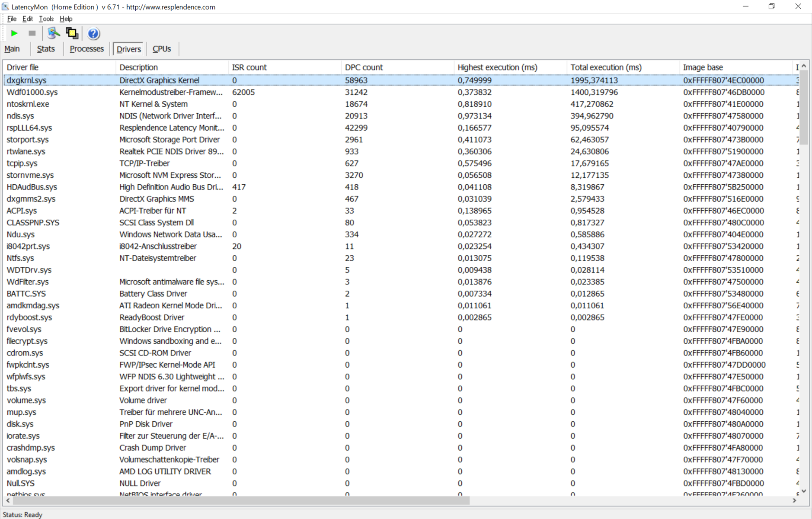Select the amdkmdag.sys driver row
The height and width of the screenshot is (519, 812).
[401, 306]
